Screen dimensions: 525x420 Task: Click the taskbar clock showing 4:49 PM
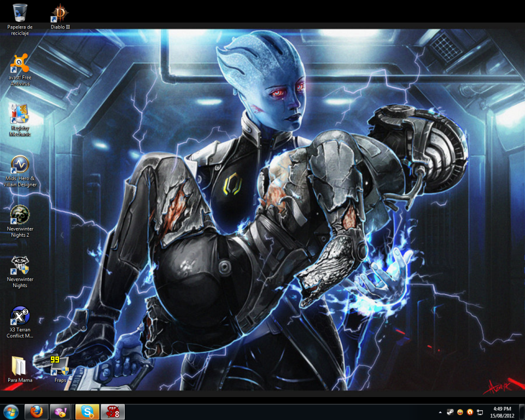[502, 412]
